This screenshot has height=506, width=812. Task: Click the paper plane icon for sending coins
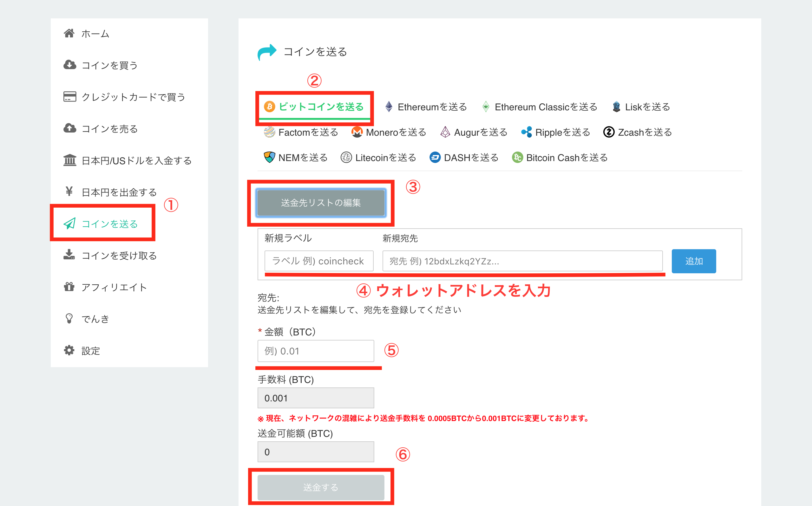coord(69,223)
